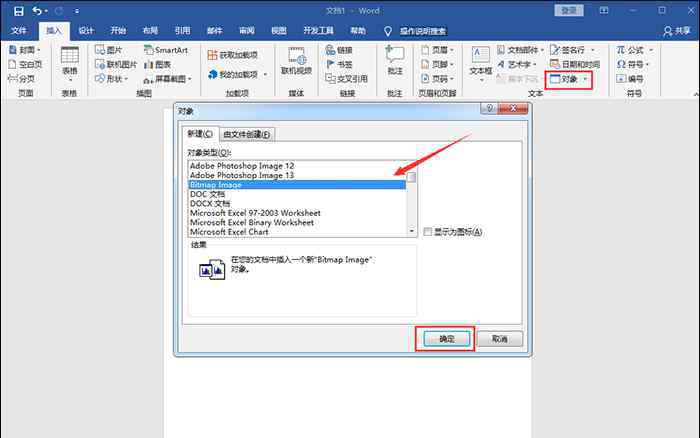The height and width of the screenshot is (438, 700).
Task: Click the Link (链接) icon
Action: 330,50
